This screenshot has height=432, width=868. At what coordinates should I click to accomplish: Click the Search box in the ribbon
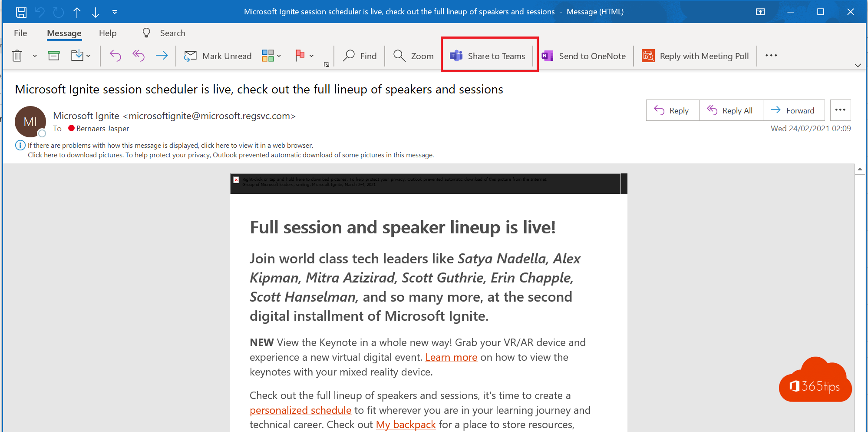click(x=172, y=33)
